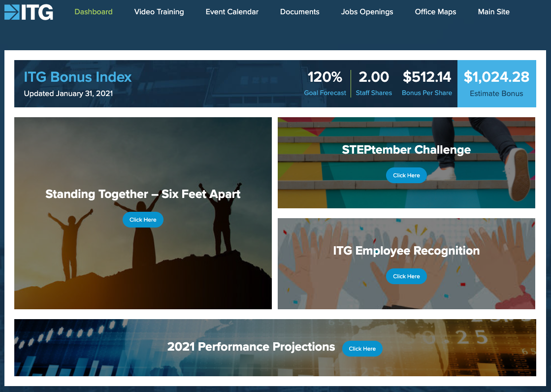
Task: Click the ITG logo icon
Action: pos(29,12)
